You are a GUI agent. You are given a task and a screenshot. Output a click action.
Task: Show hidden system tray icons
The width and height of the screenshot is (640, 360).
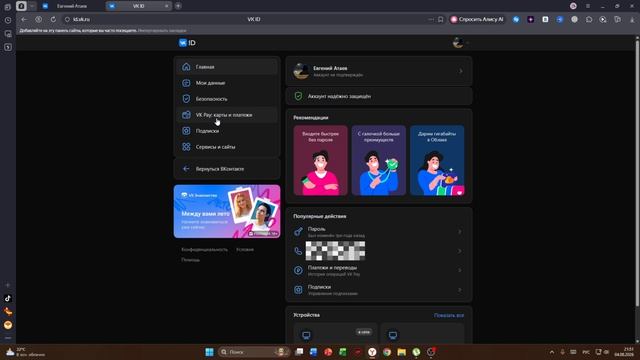[552, 352]
